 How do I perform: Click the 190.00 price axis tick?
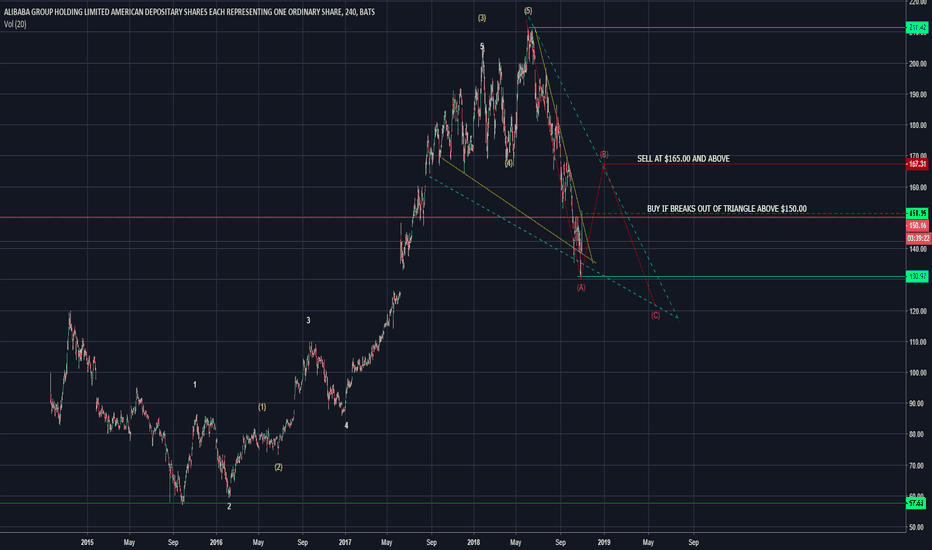pyautogui.click(x=917, y=95)
